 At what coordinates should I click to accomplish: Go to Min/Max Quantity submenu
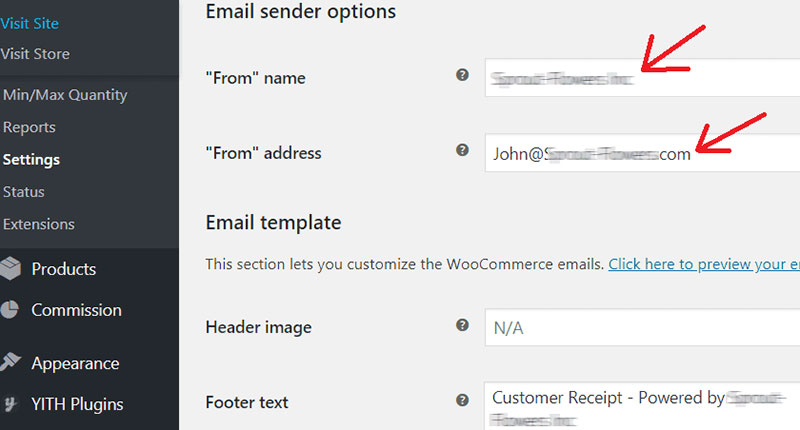[65, 95]
